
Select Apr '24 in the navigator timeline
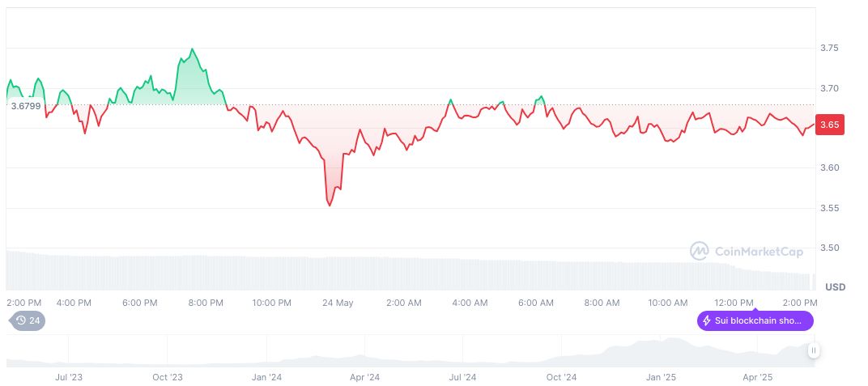tap(364, 377)
